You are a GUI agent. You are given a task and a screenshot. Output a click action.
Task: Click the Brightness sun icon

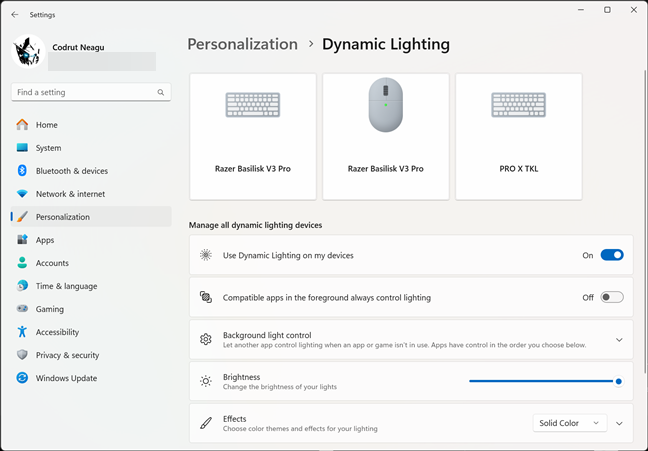coord(206,381)
